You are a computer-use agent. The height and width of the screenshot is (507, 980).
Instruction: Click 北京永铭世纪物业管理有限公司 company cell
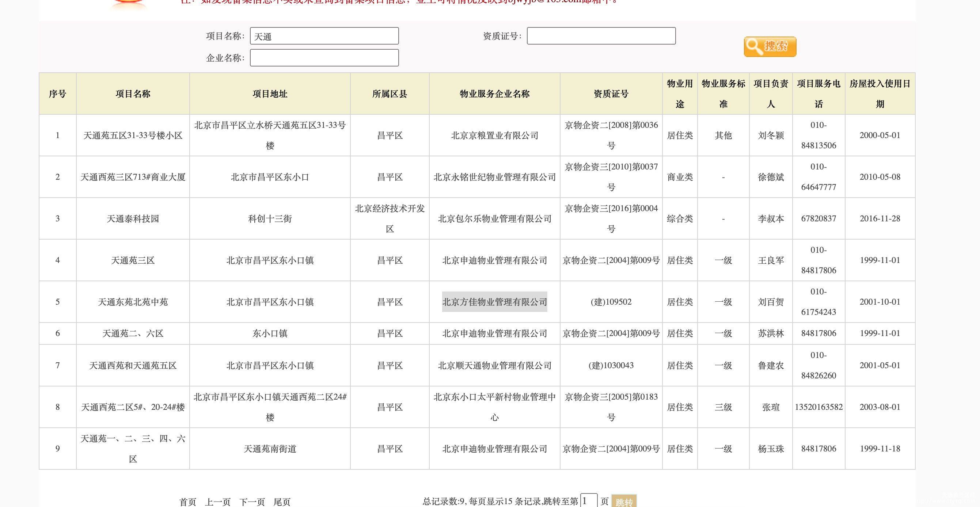point(494,177)
